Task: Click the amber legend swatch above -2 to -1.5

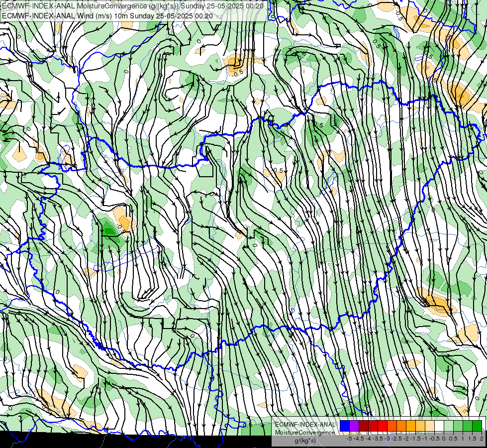Action: coord(411,426)
